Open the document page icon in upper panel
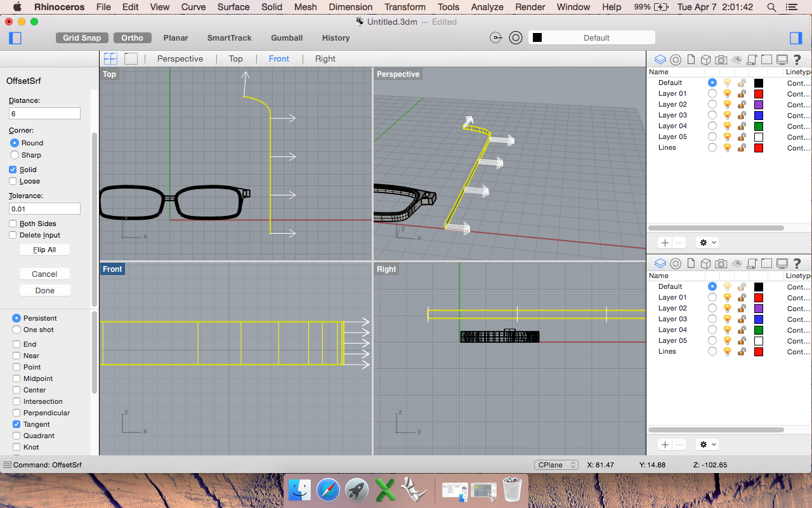The image size is (812, 508). [x=691, y=60]
